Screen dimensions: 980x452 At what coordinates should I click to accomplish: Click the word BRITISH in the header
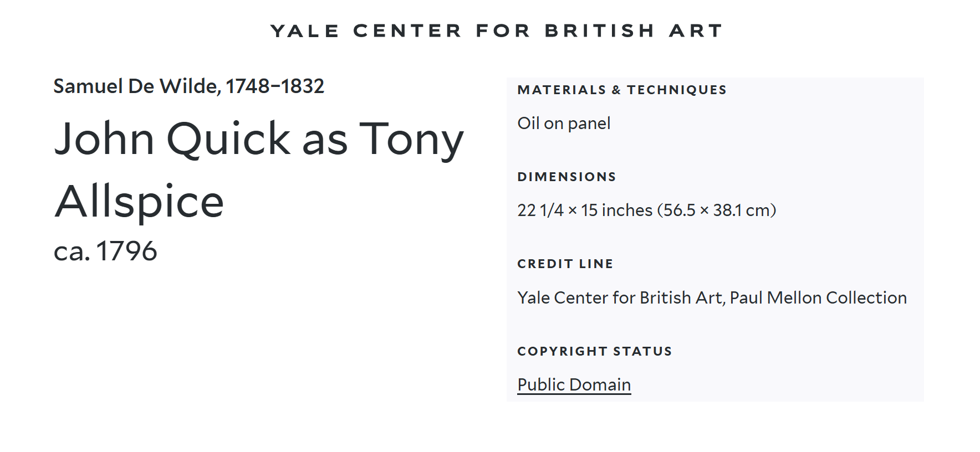click(x=600, y=31)
